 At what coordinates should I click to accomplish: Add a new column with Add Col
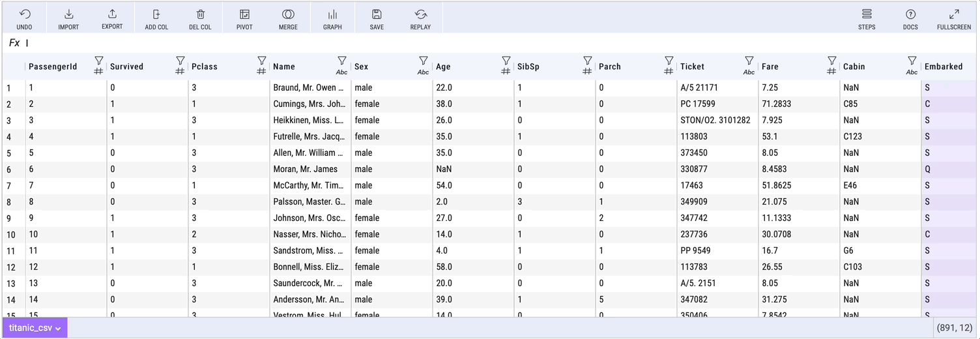coord(156,14)
